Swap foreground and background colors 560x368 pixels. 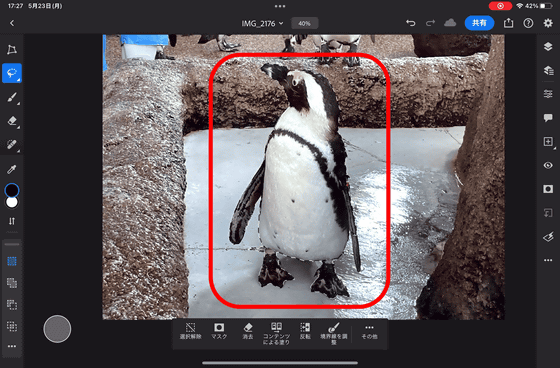tap(12, 221)
